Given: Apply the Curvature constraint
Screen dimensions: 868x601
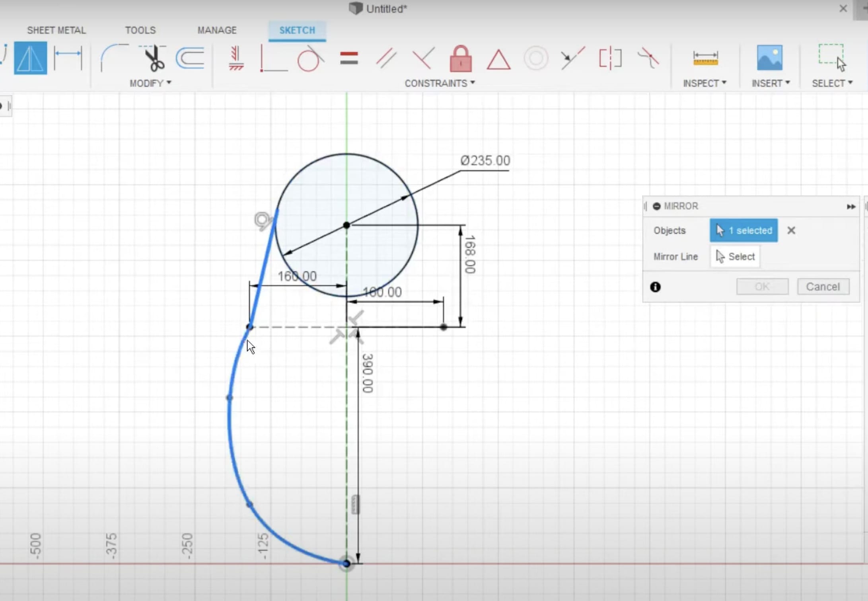Looking at the screenshot, I should [x=648, y=58].
